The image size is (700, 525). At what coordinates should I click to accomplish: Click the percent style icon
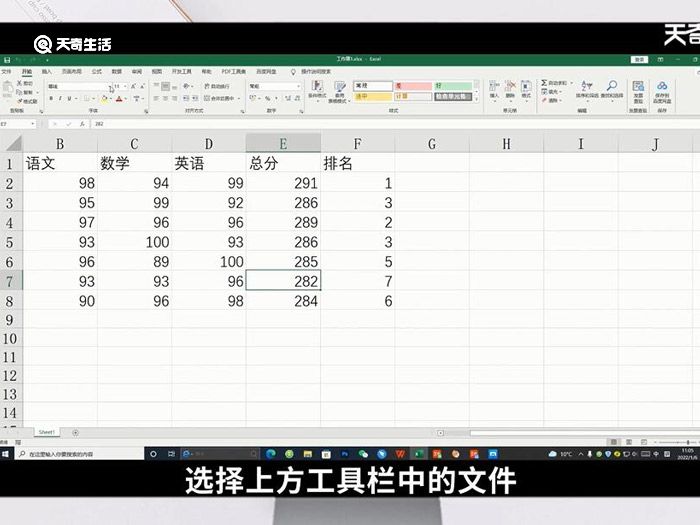click(267, 98)
